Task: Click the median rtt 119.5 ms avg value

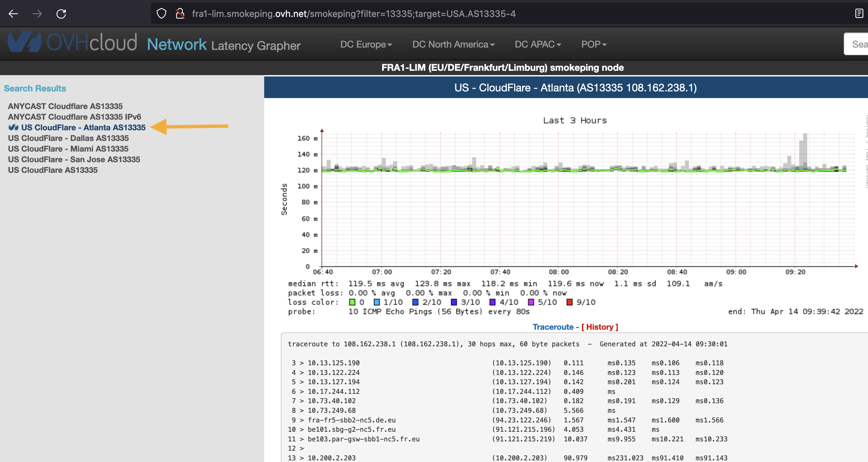Action: point(376,284)
